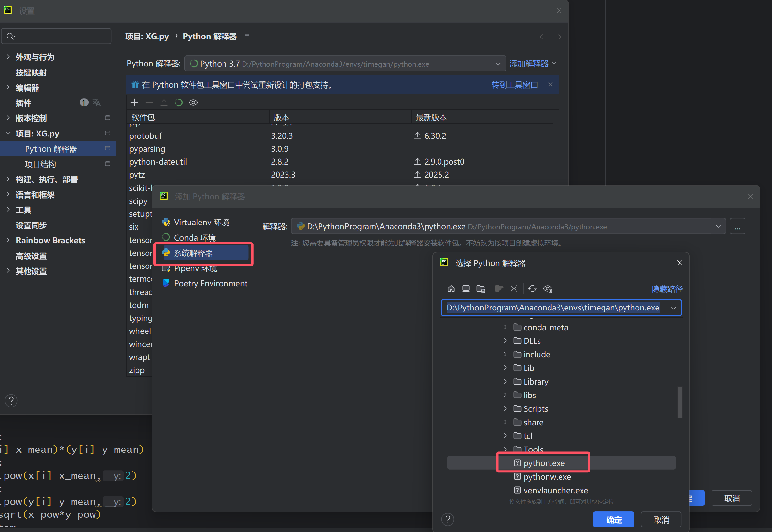
Task: Toggle show hidden files eye icon
Action: point(547,289)
